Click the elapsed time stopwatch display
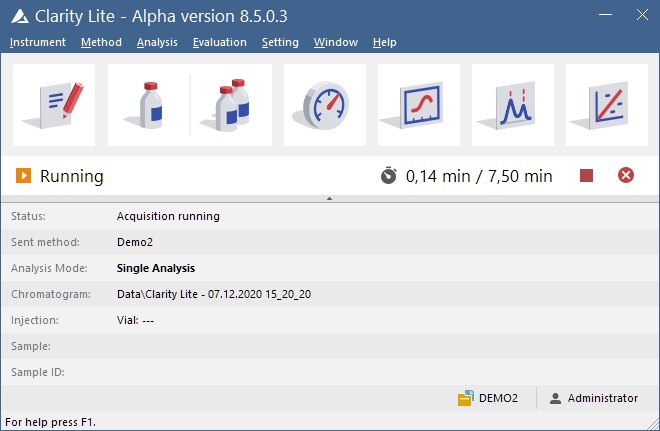 (x=466, y=176)
